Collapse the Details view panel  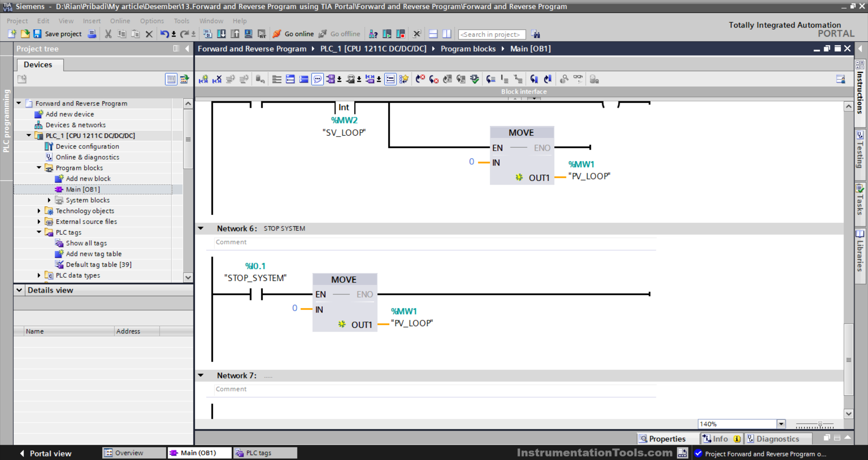(19, 290)
